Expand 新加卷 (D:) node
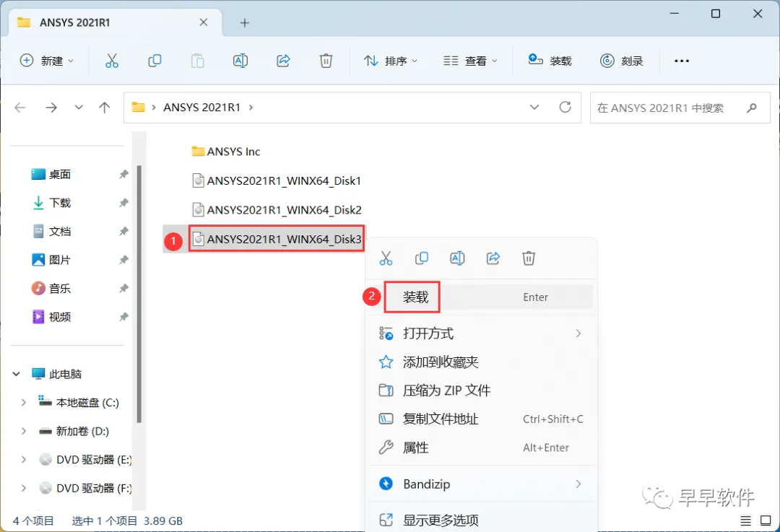Viewport: 780px width, 532px height. point(23,431)
